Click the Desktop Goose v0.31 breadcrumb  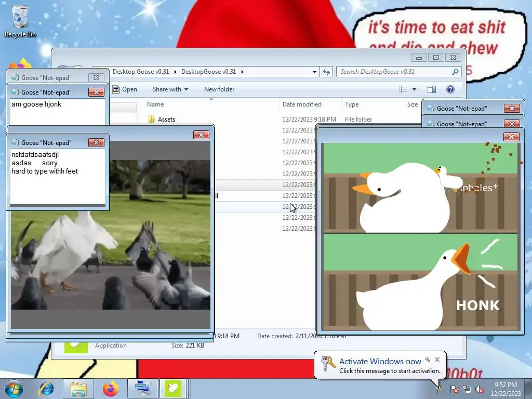tap(141, 72)
